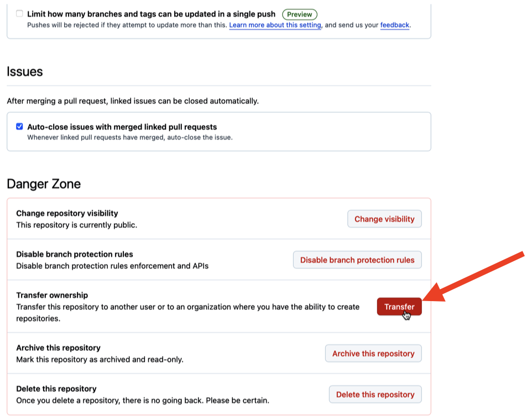Image resolution: width=532 pixels, height=419 pixels.
Task: Click 'Mark this repository as archived and read-only' text
Action: coord(100,359)
